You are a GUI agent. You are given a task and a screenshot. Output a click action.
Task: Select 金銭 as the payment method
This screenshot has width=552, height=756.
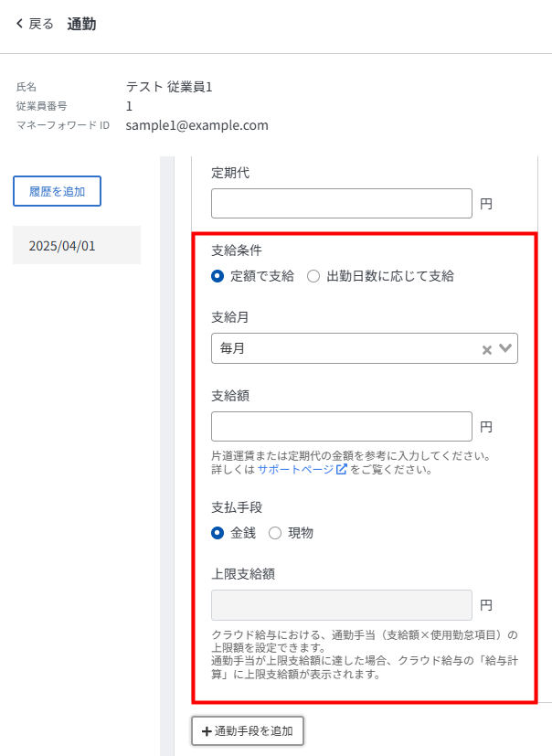click(x=218, y=533)
